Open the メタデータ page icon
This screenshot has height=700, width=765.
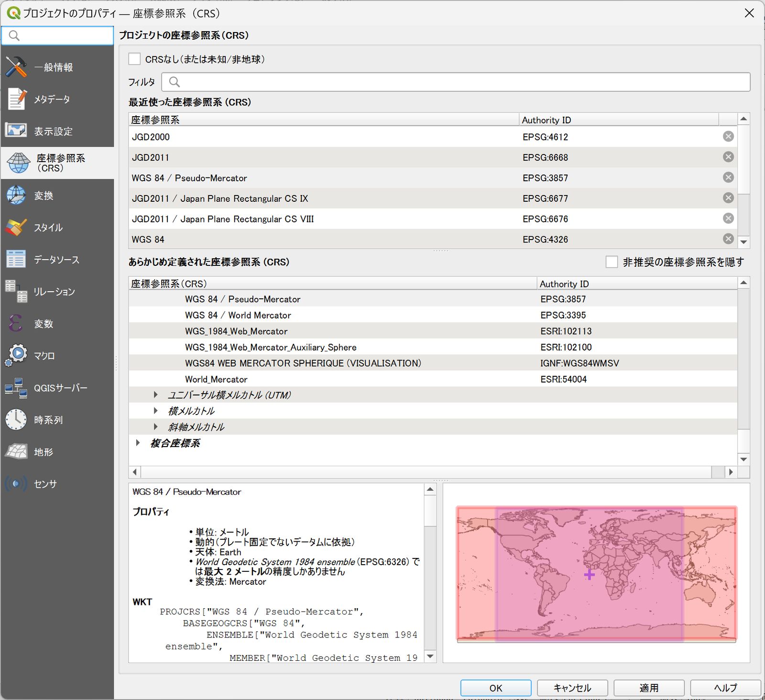[x=16, y=99]
